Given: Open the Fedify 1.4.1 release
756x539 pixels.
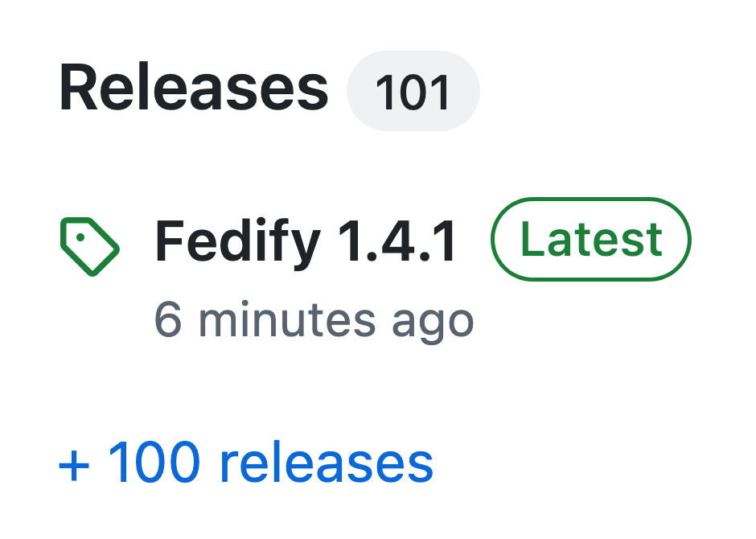Looking at the screenshot, I should (x=306, y=241).
